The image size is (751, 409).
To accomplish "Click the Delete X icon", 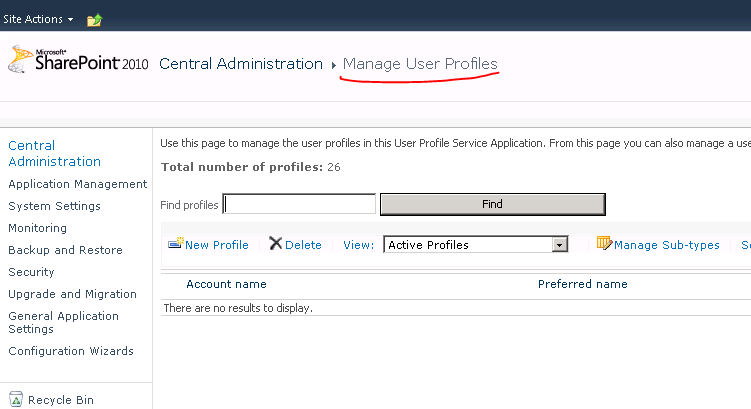I will (x=276, y=244).
